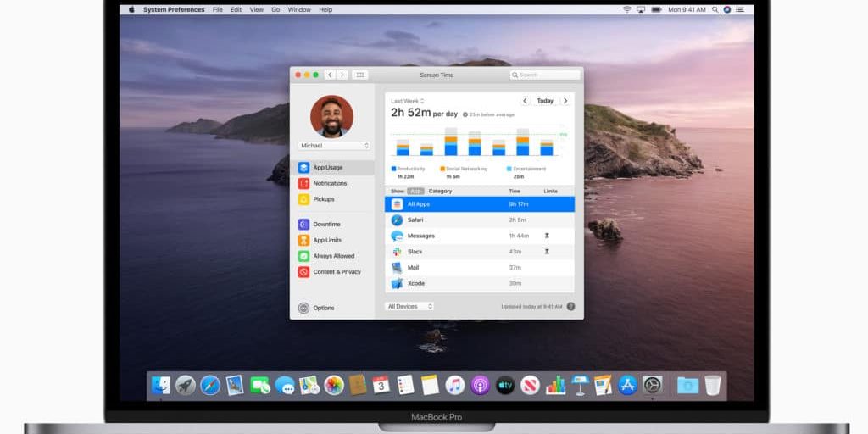
Task: Open Photos from the Dock
Action: [334, 386]
